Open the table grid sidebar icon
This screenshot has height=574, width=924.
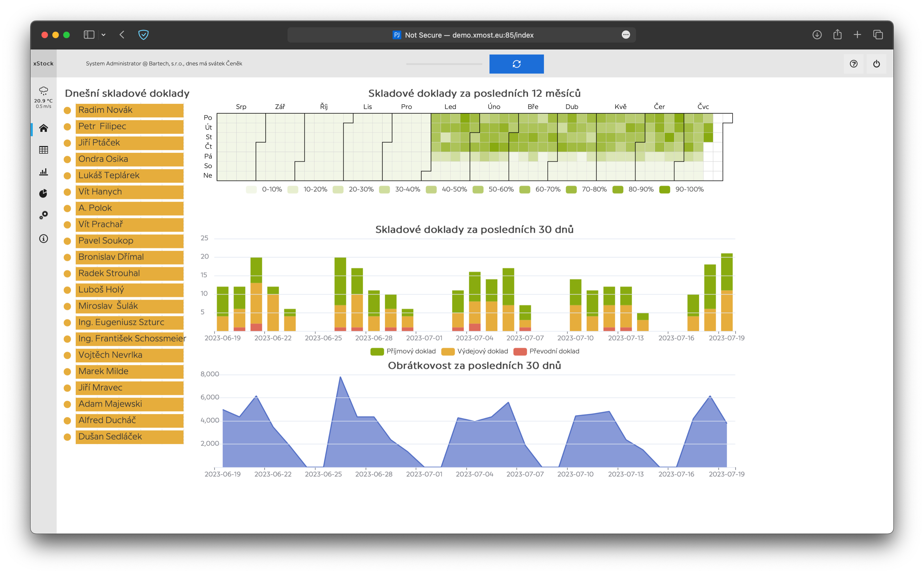pos(44,150)
